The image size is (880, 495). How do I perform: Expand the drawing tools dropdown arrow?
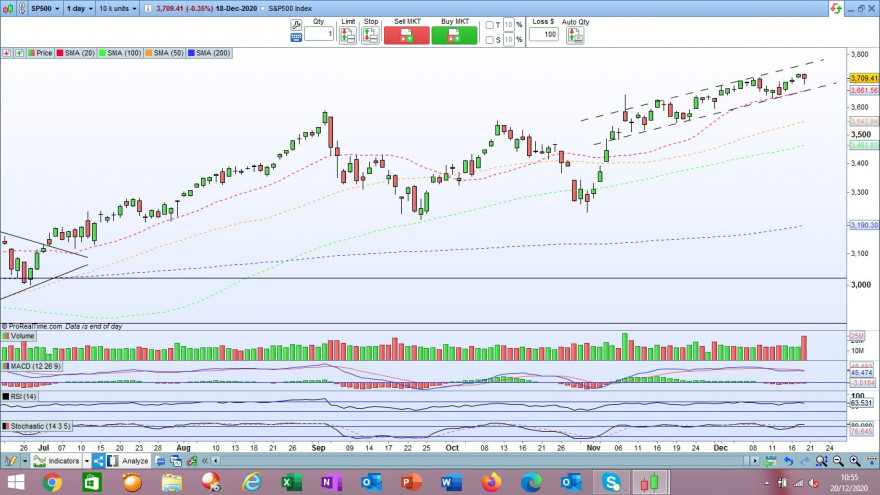[25, 461]
